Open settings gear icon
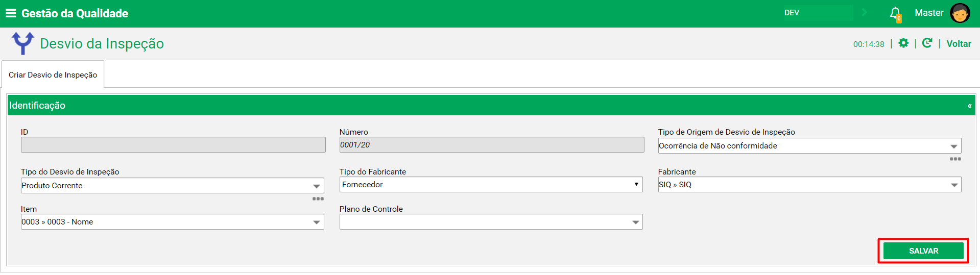 click(903, 43)
